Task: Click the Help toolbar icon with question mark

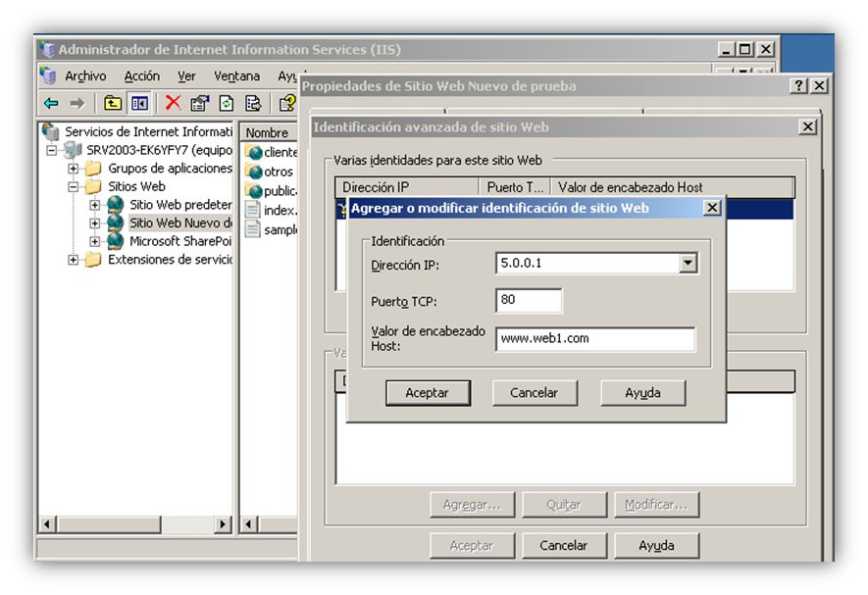Action: coord(287,103)
